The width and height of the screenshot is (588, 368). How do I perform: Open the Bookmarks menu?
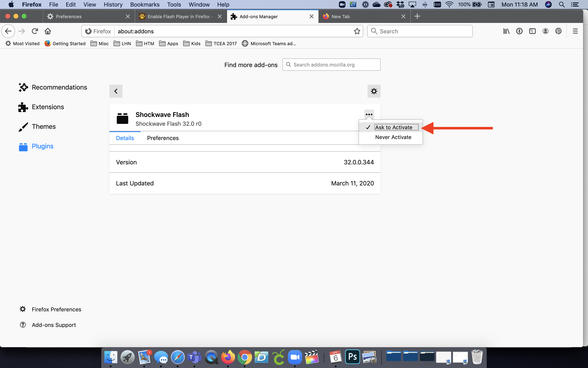pyautogui.click(x=145, y=5)
